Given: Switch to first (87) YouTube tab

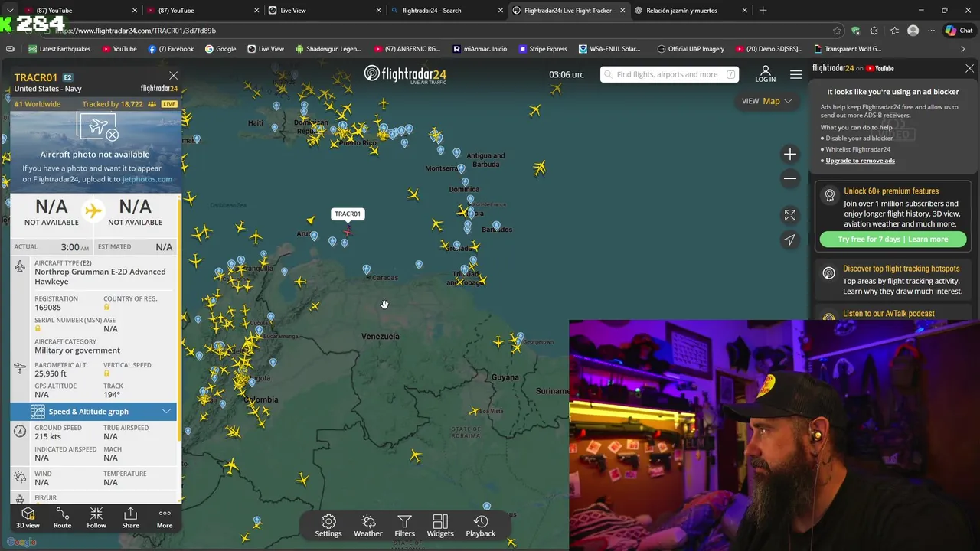Looking at the screenshot, I should click(80, 11).
